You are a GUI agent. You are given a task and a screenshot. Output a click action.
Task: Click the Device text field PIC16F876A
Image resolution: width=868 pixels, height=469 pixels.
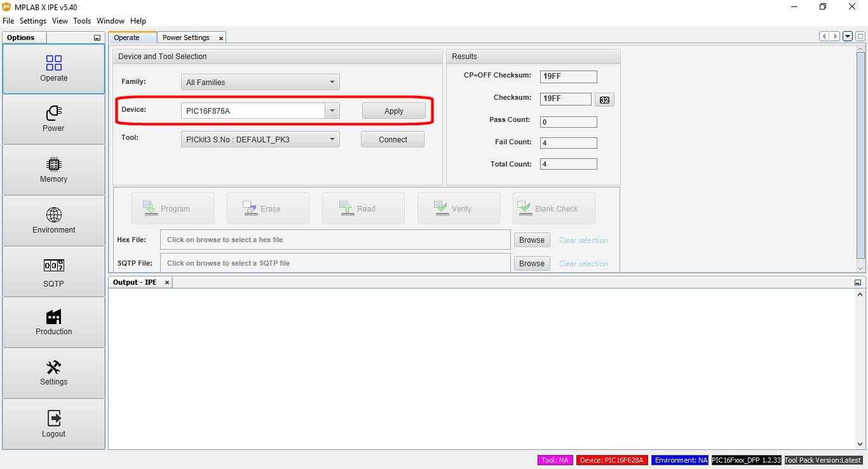[x=253, y=111]
